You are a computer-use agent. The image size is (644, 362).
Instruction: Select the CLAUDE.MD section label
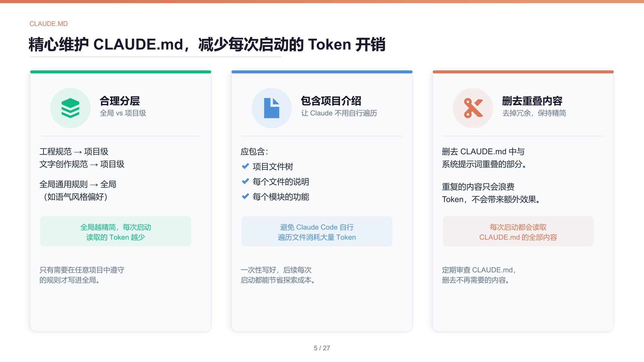[x=49, y=24]
